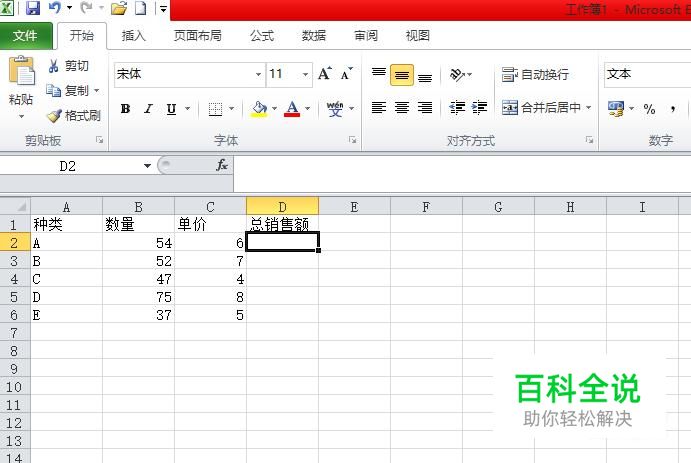Open the 对齐方式 dialog launcher
The height and width of the screenshot is (463, 691).
pos(590,140)
